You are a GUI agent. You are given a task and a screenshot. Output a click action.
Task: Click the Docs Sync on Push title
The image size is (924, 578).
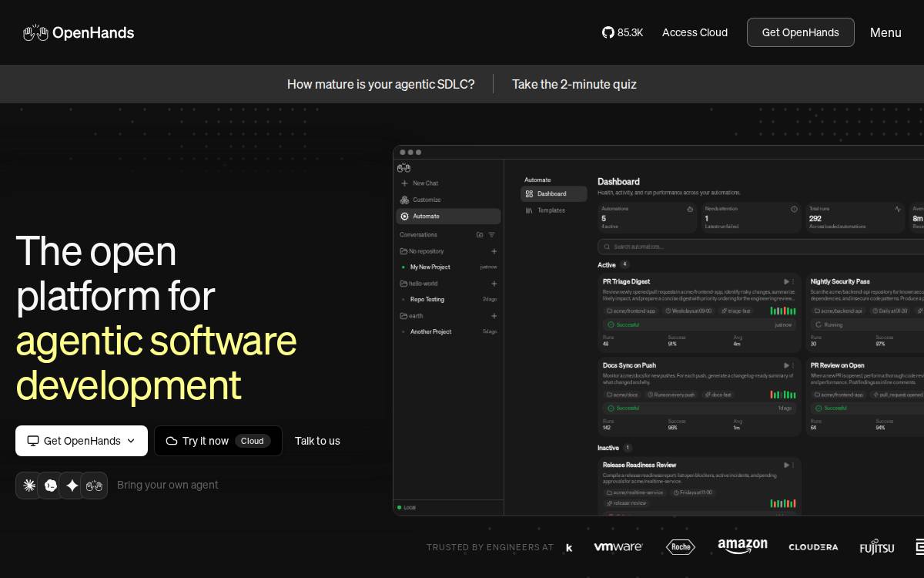629,365
